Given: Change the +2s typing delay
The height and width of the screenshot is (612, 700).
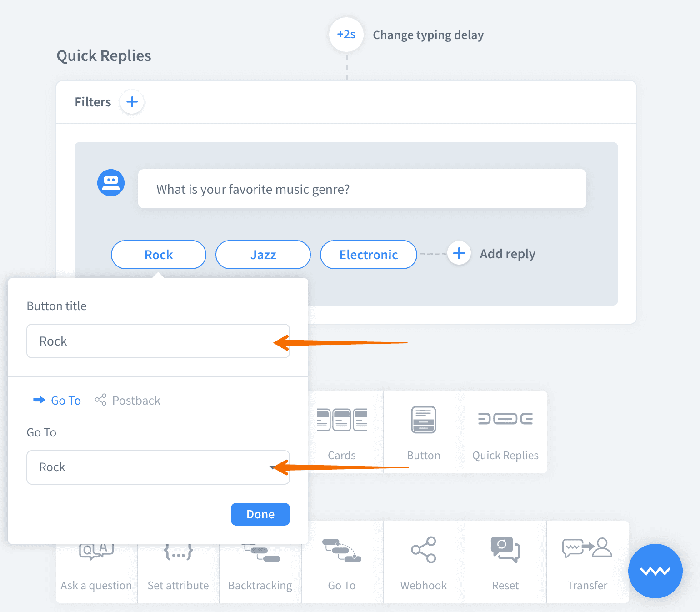Looking at the screenshot, I should pos(346,35).
